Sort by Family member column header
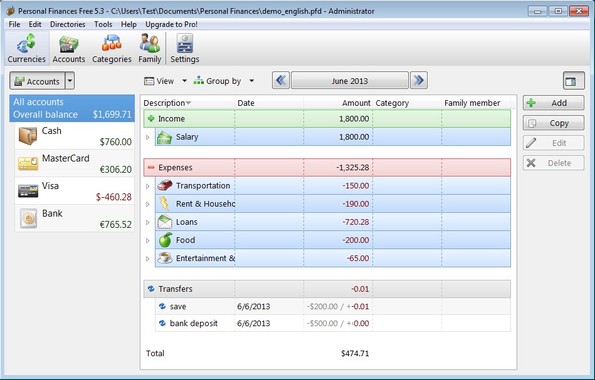595x380 pixels. tap(476, 103)
